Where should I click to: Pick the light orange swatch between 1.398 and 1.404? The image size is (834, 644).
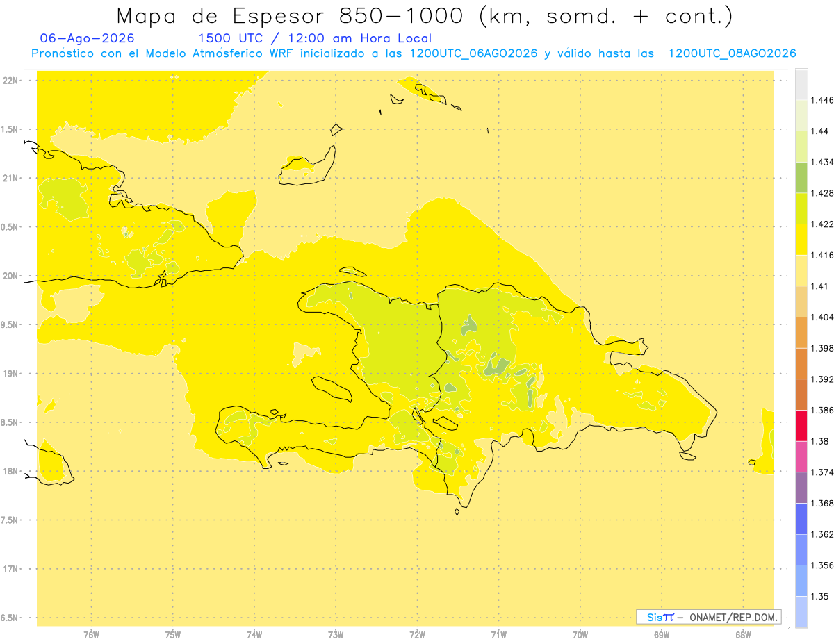pyautogui.click(x=801, y=332)
